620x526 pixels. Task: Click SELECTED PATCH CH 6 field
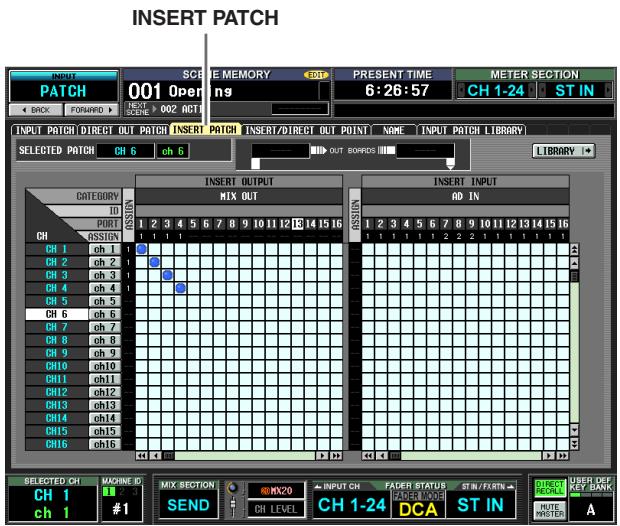point(125,151)
